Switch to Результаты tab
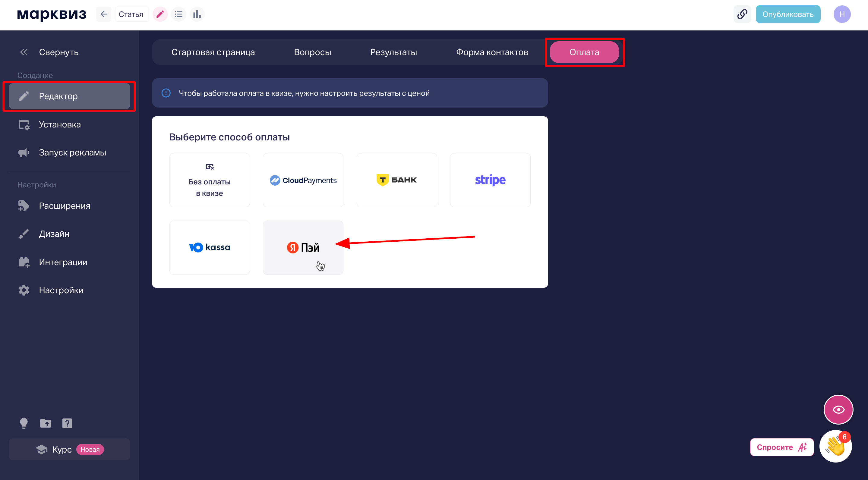 point(393,52)
